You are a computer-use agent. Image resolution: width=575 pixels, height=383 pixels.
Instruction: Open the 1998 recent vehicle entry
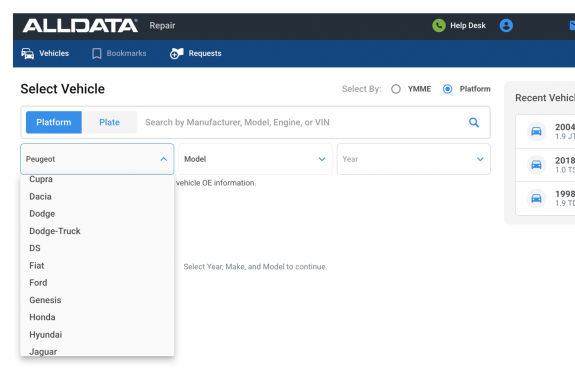(545, 198)
